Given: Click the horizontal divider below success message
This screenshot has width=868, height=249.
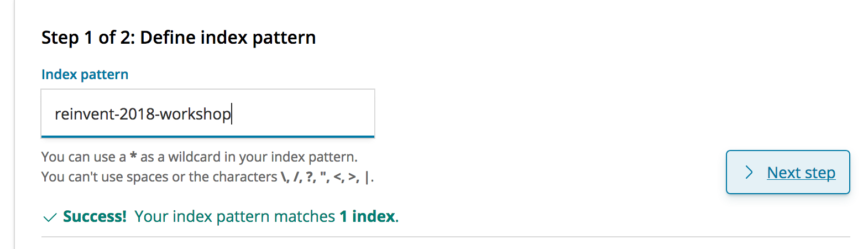Looking at the screenshot, I should [x=446, y=237].
